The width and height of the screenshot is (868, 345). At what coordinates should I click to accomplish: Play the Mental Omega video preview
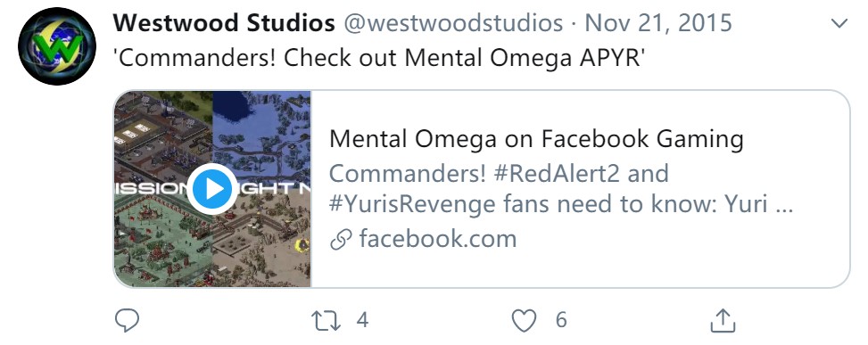pos(212,189)
